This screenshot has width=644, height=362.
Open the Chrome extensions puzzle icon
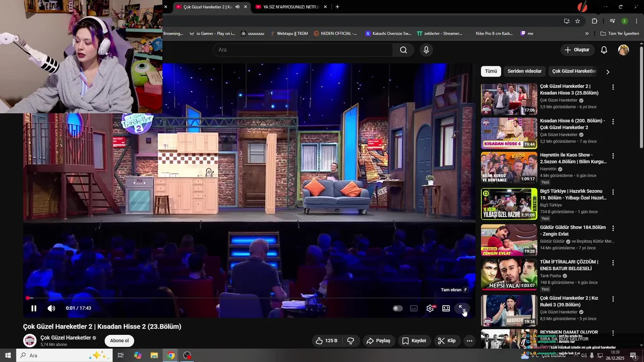tap(595, 21)
